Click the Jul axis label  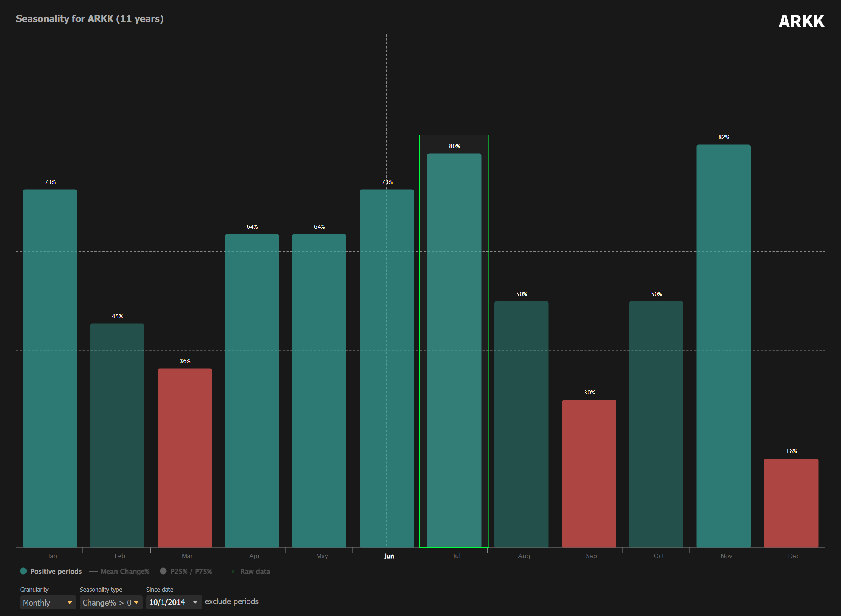point(457,556)
